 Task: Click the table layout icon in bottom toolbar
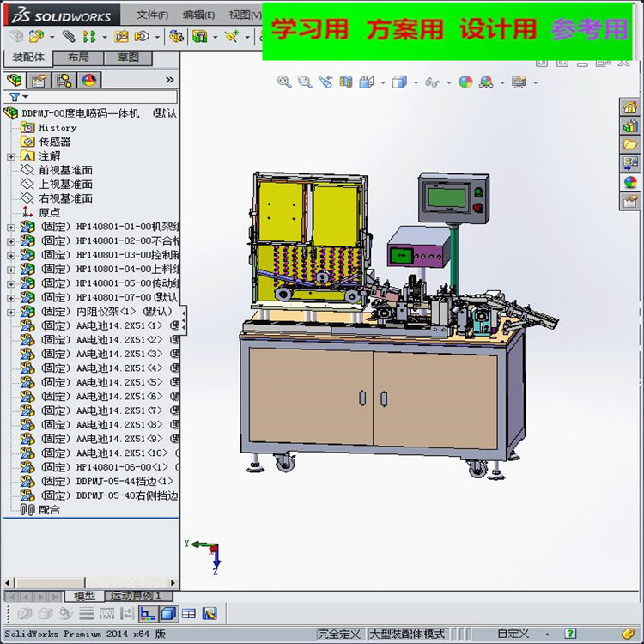point(189,614)
